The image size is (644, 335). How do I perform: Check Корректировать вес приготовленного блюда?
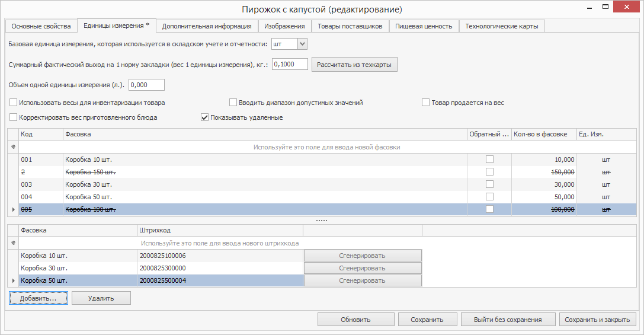(x=14, y=117)
